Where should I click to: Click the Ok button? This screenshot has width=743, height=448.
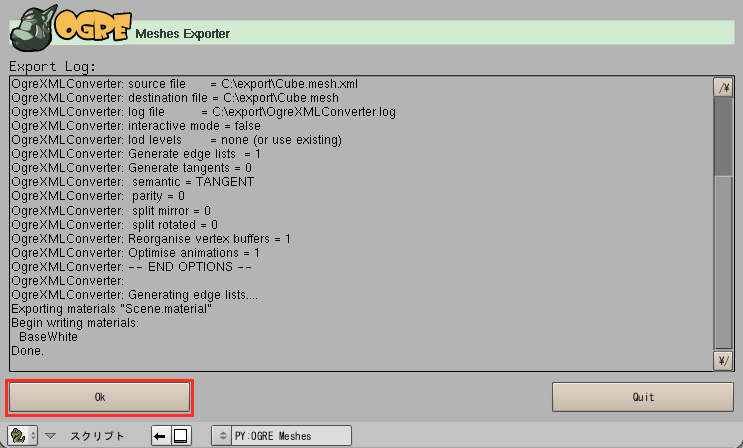tap(100, 397)
